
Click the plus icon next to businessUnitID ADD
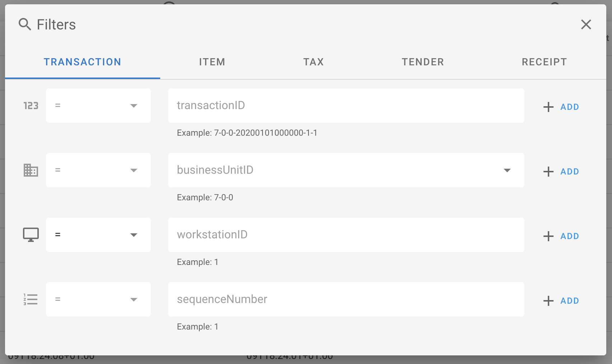[x=548, y=171]
